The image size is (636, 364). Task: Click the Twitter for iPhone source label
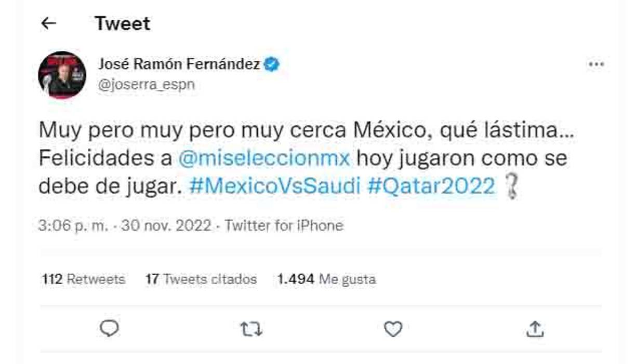point(285,225)
